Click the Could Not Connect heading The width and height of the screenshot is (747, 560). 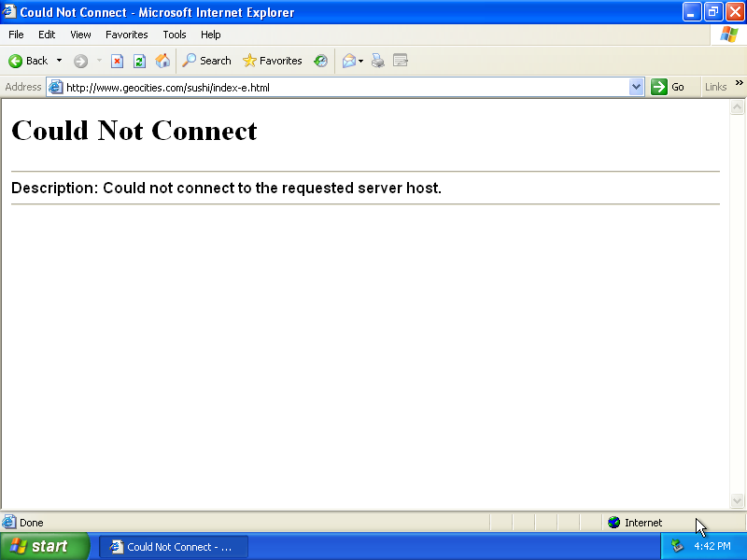click(134, 130)
